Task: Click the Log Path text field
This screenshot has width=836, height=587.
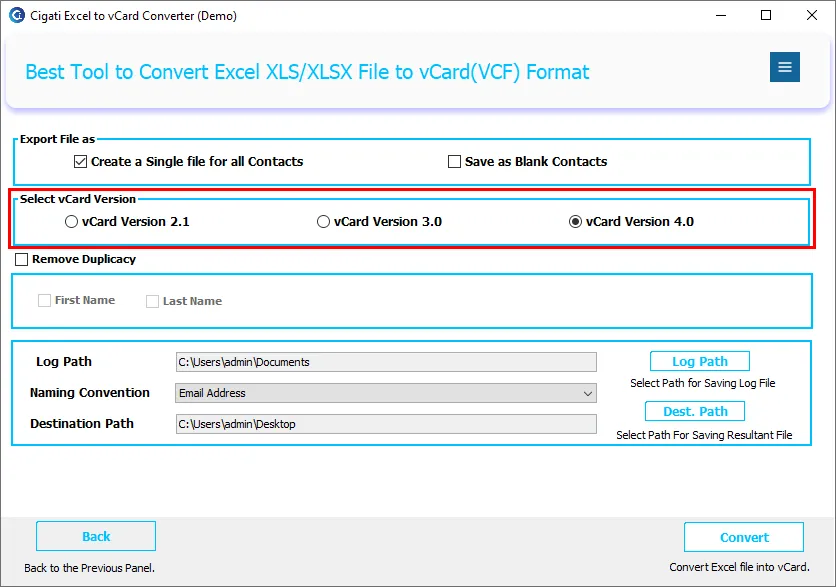Action: point(386,362)
